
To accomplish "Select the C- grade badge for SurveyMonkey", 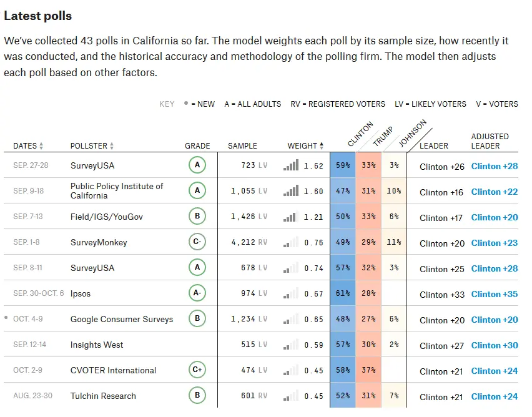I will [x=197, y=242].
